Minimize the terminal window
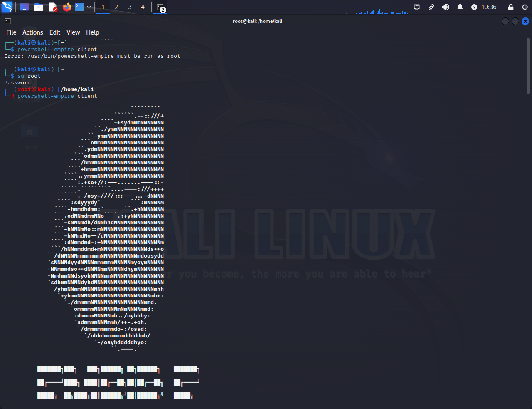 coord(505,21)
